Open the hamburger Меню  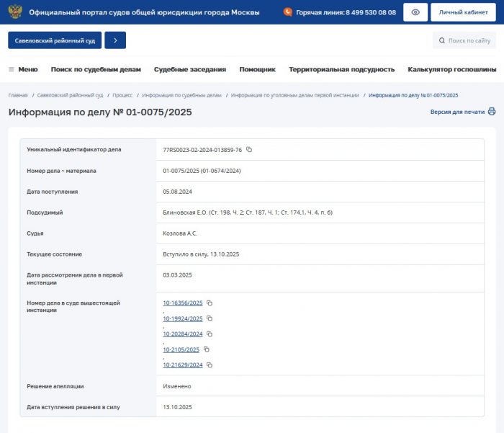[23, 69]
